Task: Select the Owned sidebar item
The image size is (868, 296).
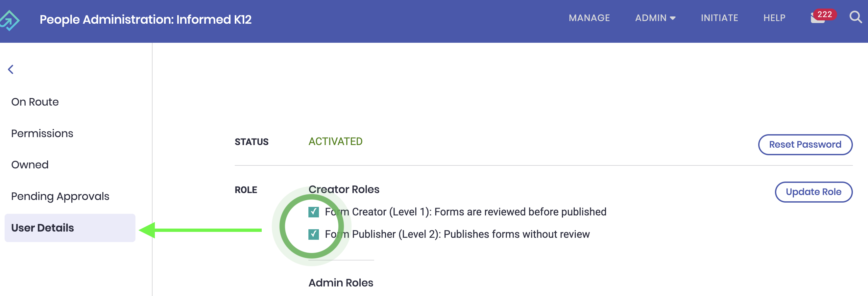Action: pyautogui.click(x=30, y=165)
